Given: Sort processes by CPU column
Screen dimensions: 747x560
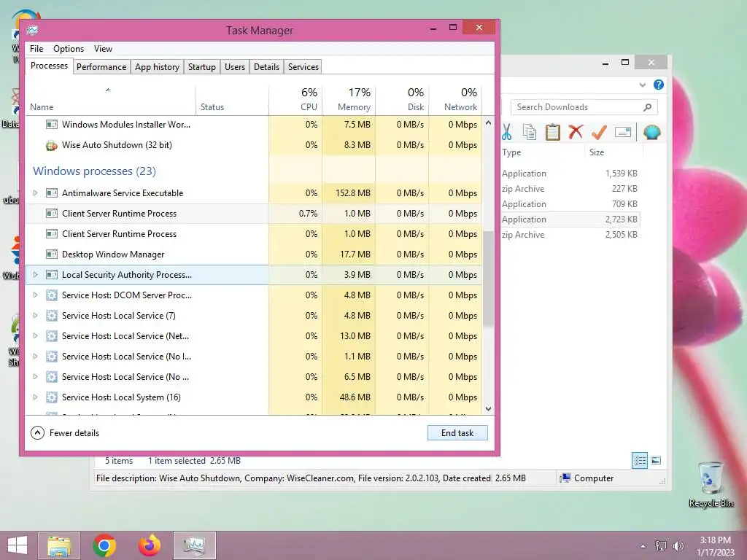Looking at the screenshot, I should pos(296,99).
